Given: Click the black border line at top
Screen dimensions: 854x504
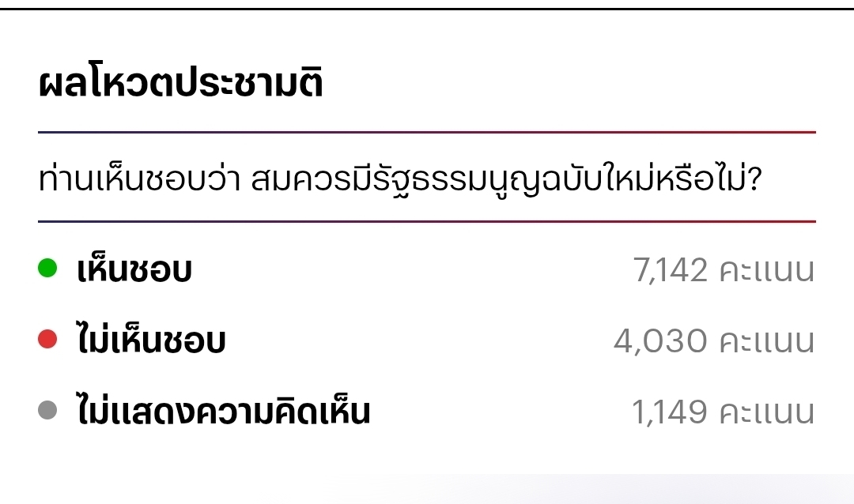Looking at the screenshot, I should click(x=427, y=9).
